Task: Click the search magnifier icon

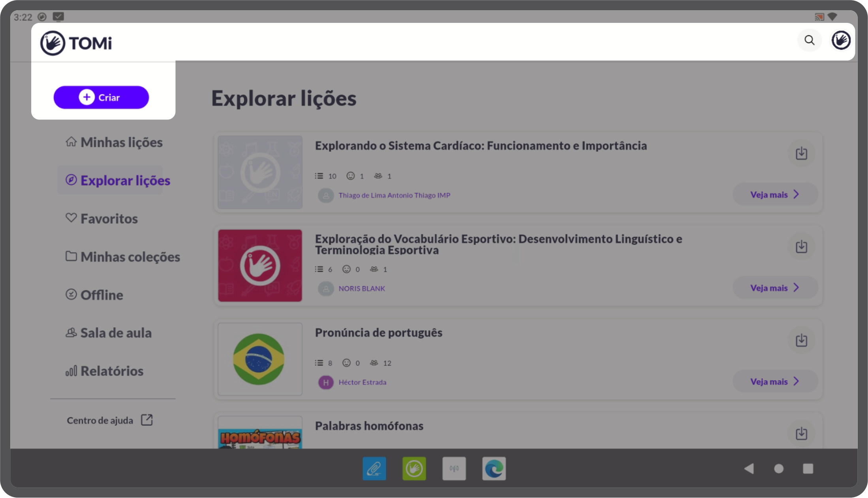Action: coord(810,40)
